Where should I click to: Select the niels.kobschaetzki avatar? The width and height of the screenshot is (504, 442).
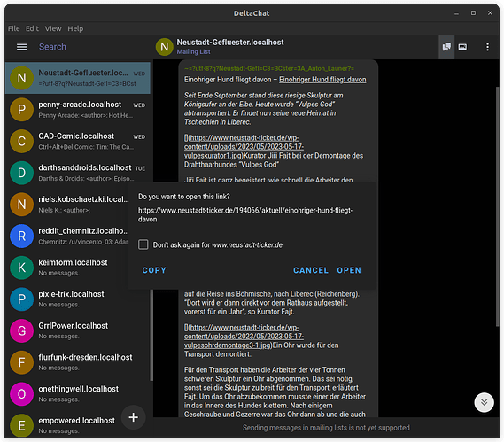coord(21,204)
